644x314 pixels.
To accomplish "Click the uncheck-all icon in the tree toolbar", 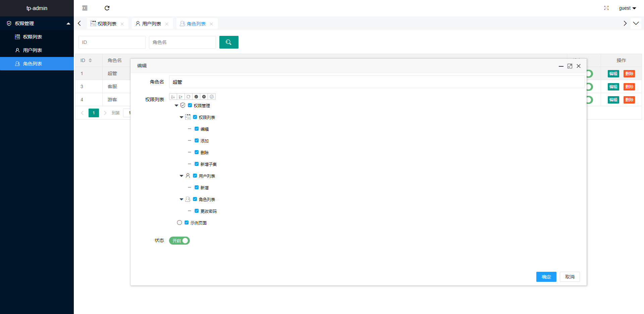I will click(204, 97).
